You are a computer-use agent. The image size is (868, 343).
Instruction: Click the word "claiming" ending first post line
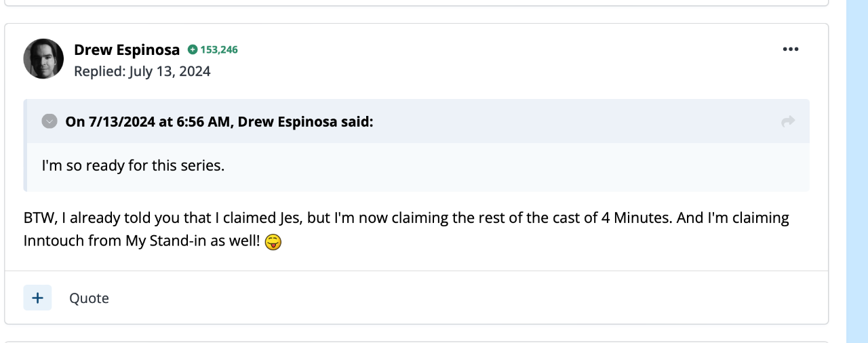(759, 218)
